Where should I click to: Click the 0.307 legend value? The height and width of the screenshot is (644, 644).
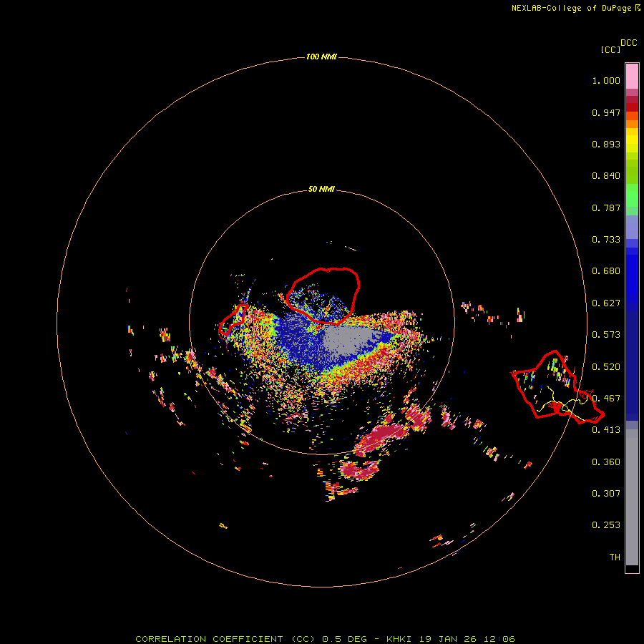pos(606,494)
